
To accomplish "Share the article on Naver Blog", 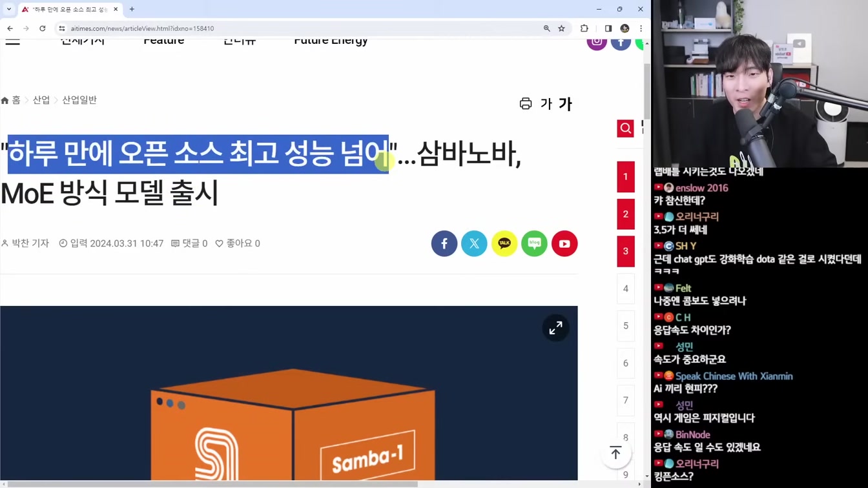I will 534,243.
